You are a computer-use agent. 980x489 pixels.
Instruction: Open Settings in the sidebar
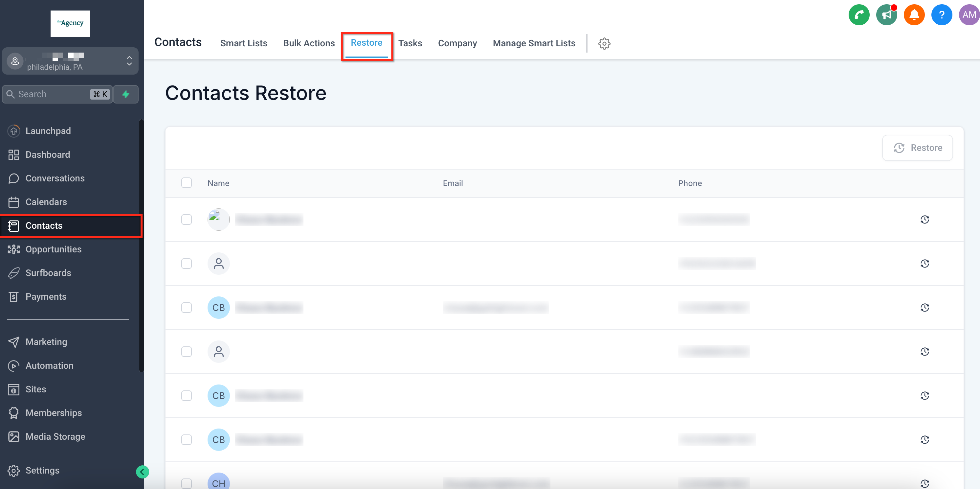coord(42,470)
